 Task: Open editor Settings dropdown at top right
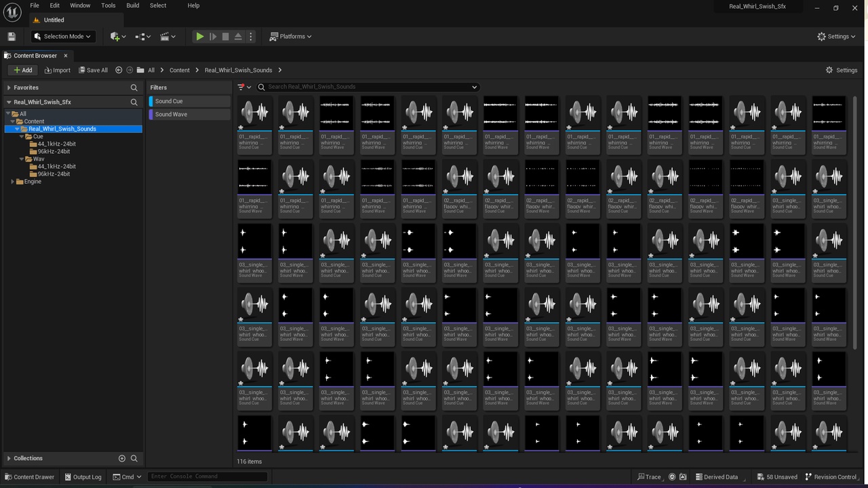coord(837,37)
